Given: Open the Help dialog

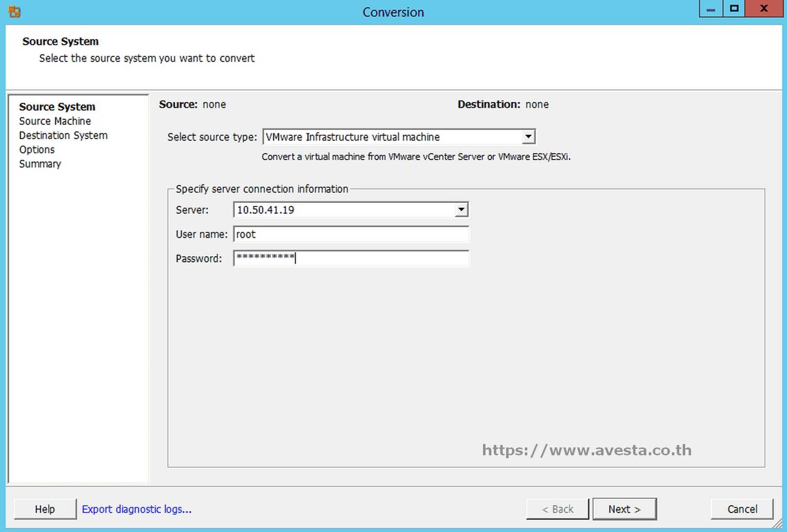Looking at the screenshot, I should (45, 509).
